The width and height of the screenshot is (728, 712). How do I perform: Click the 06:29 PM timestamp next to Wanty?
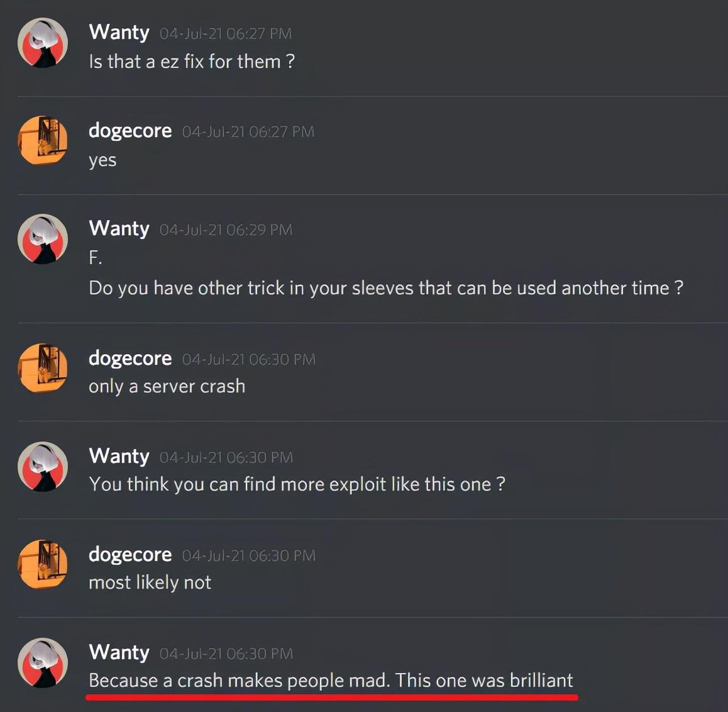226,230
